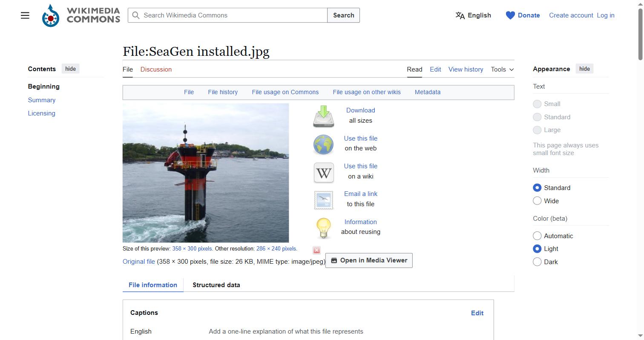Choose Automatic color mode
The image size is (644, 340).
[537, 236]
